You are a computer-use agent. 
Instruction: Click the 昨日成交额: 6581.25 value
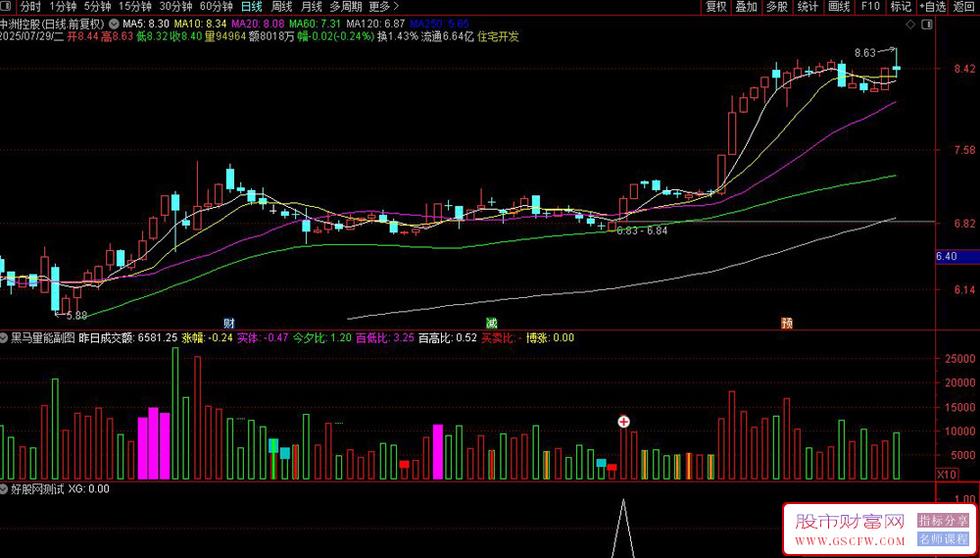129,338
